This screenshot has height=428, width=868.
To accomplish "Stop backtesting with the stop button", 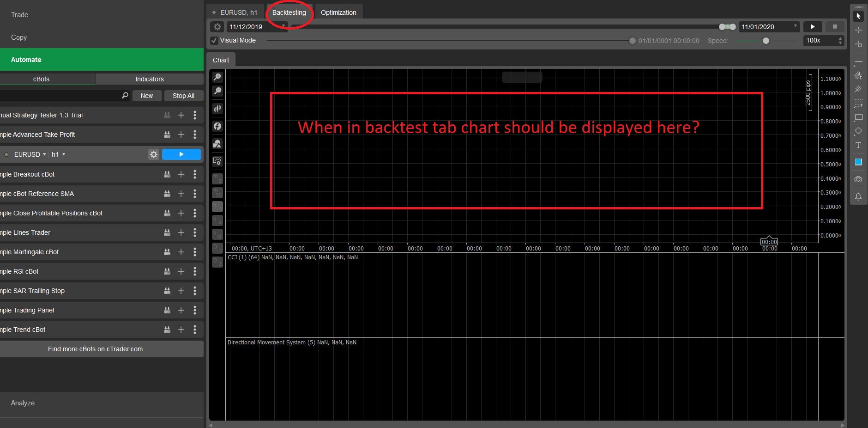I will [x=835, y=27].
